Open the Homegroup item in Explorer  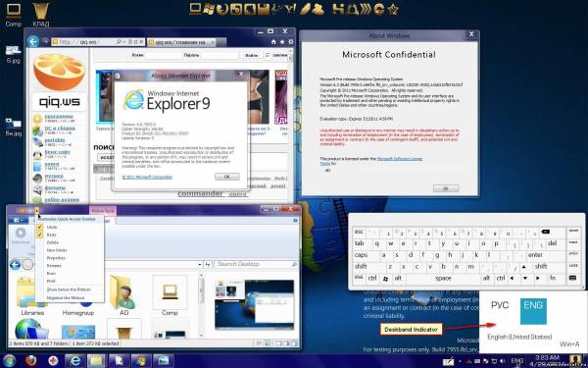tap(78, 312)
